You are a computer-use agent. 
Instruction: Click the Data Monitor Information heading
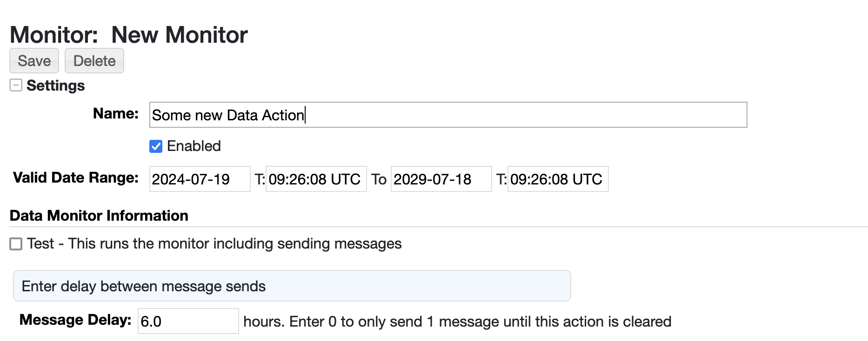tap(99, 216)
